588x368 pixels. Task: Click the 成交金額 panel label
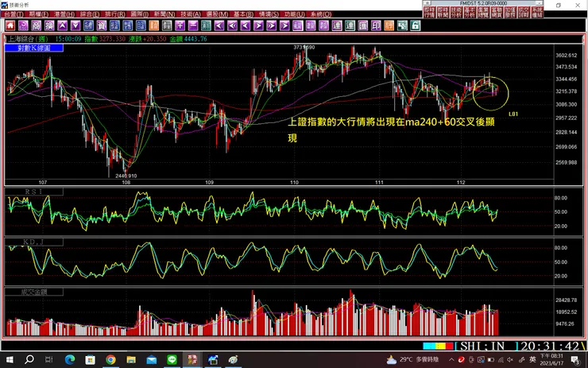pyautogui.click(x=34, y=292)
